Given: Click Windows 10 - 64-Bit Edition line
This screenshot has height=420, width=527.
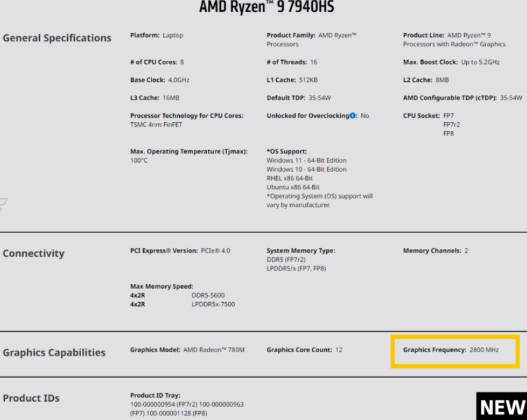Looking at the screenshot, I should (x=307, y=169).
